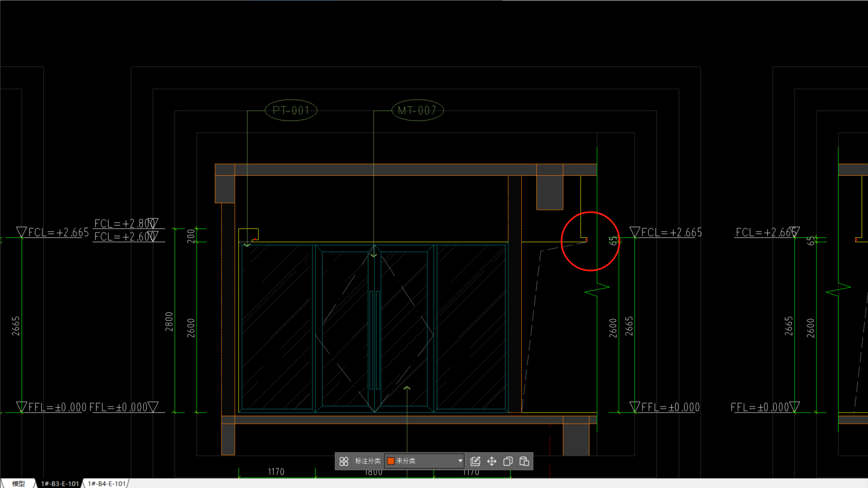Select the MT-007 material tag
Screen dimensions: 868x488
417,110
